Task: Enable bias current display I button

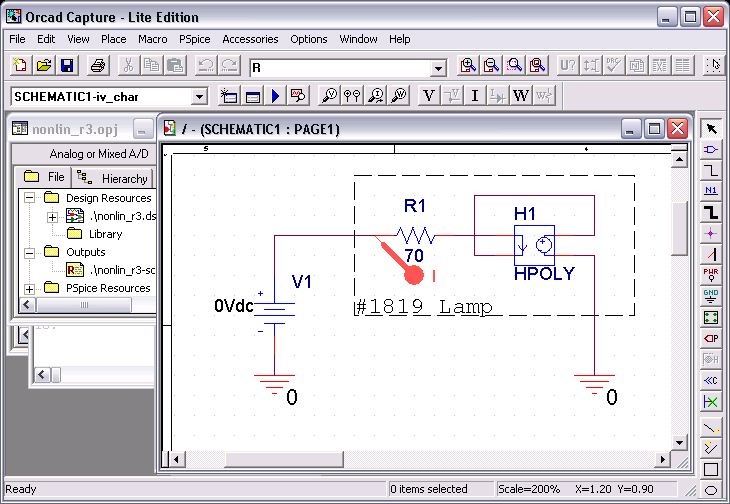Action: pos(475,96)
